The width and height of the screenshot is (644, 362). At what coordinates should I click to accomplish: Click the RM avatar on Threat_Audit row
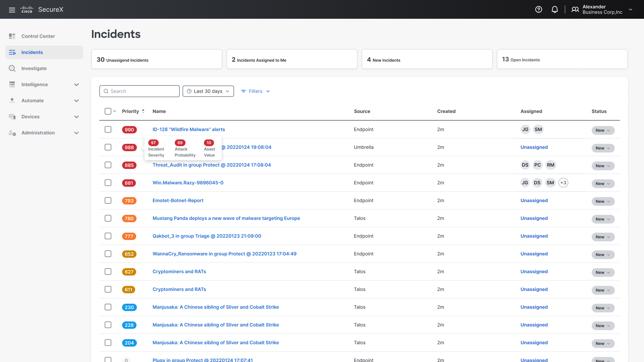pyautogui.click(x=551, y=165)
